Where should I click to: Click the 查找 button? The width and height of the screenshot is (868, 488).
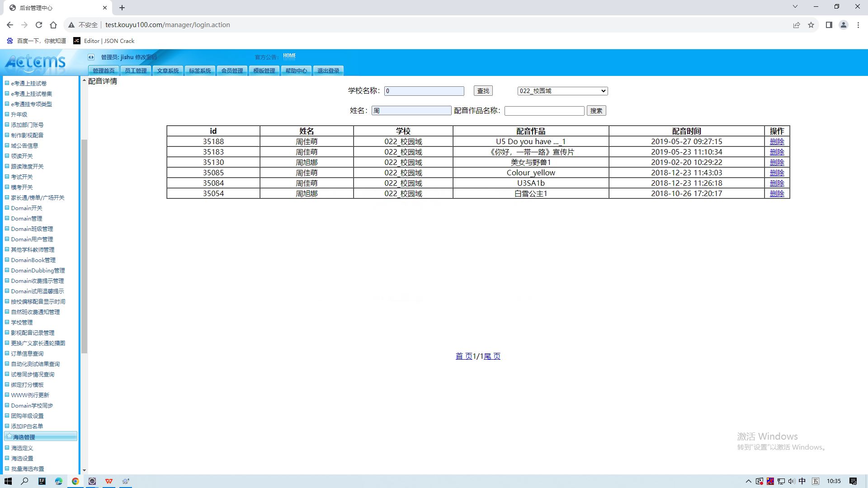point(483,91)
